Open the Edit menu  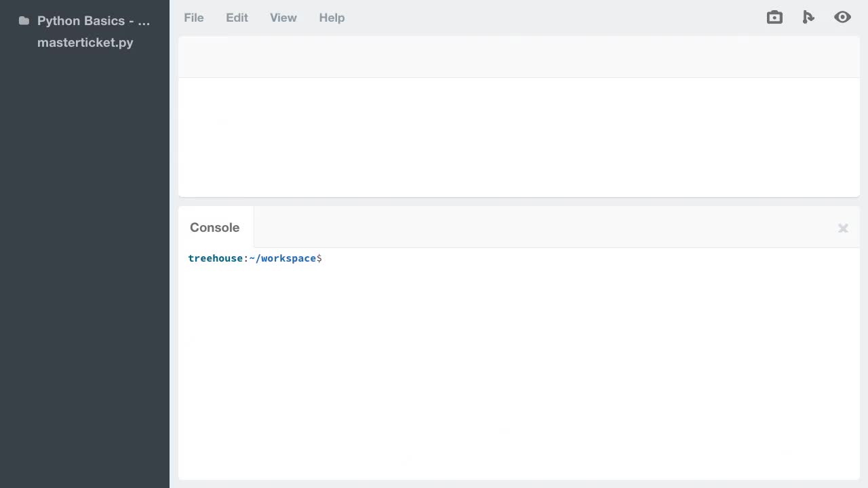(237, 18)
